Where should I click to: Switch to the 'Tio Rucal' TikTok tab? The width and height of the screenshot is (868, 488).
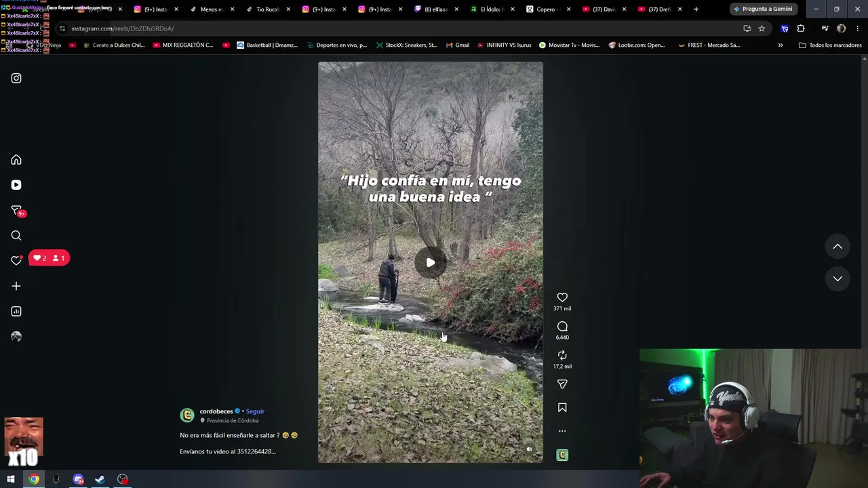(x=267, y=9)
